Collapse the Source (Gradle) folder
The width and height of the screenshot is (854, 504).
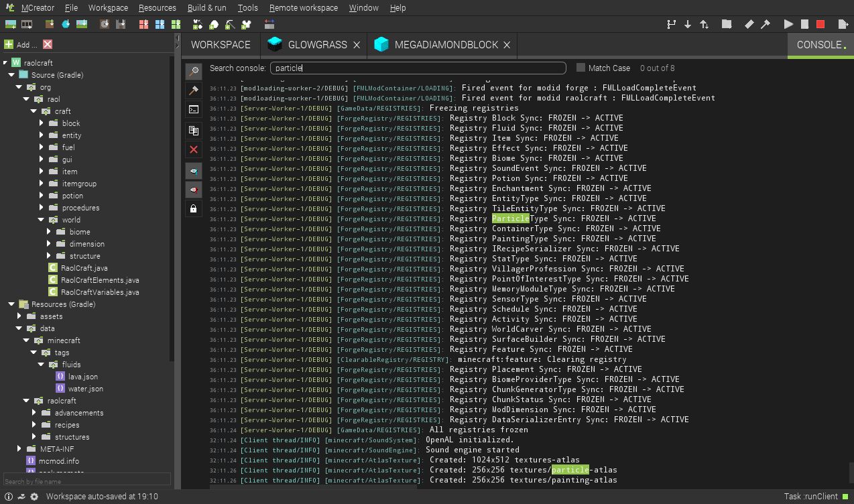coord(11,74)
